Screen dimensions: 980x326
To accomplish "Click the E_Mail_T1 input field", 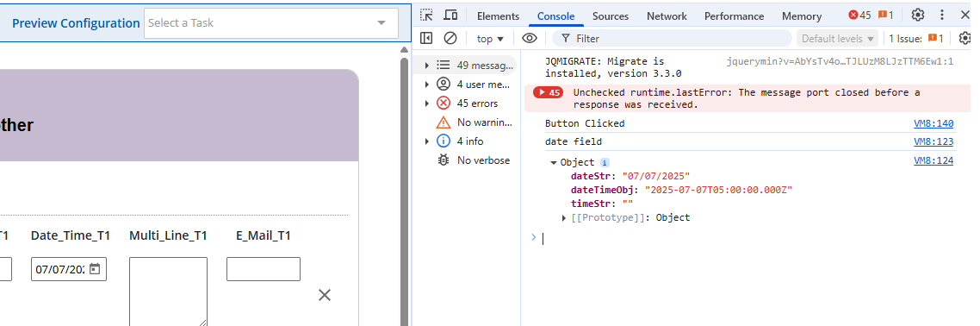I will tap(264, 269).
